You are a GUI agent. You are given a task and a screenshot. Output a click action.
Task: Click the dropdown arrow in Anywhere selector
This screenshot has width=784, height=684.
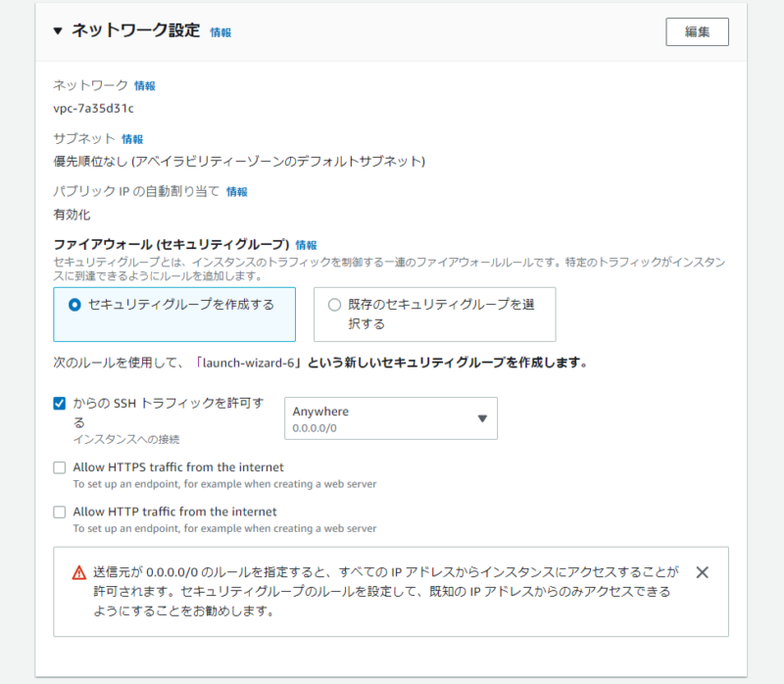point(482,418)
